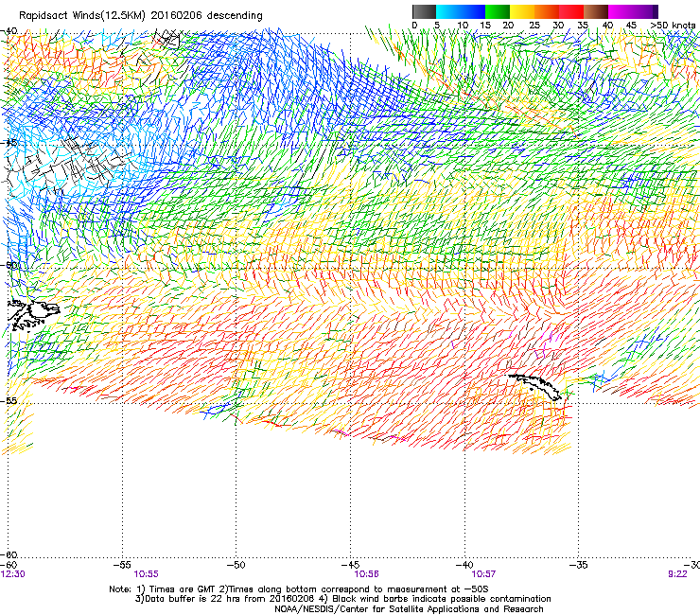700x615 pixels.
Task: Select the "-45" longitude label on bottom axis
Action: (x=350, y=565)
